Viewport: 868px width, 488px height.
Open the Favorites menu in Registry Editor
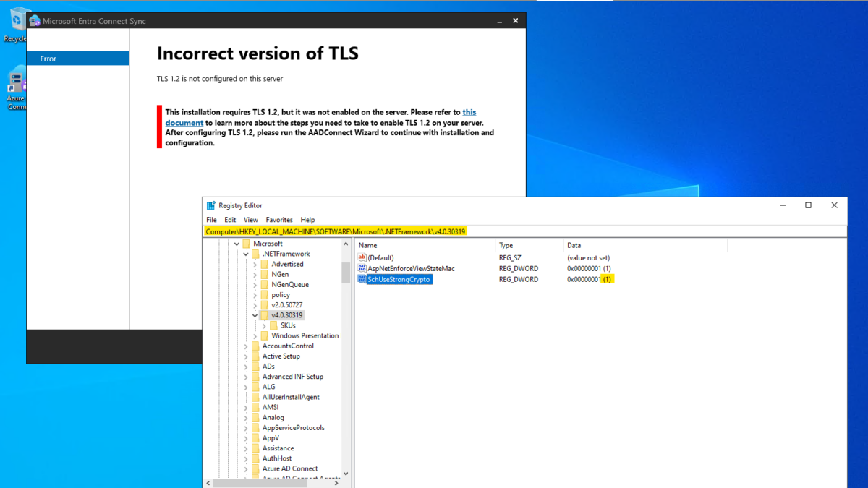click(x=279, y=220)
